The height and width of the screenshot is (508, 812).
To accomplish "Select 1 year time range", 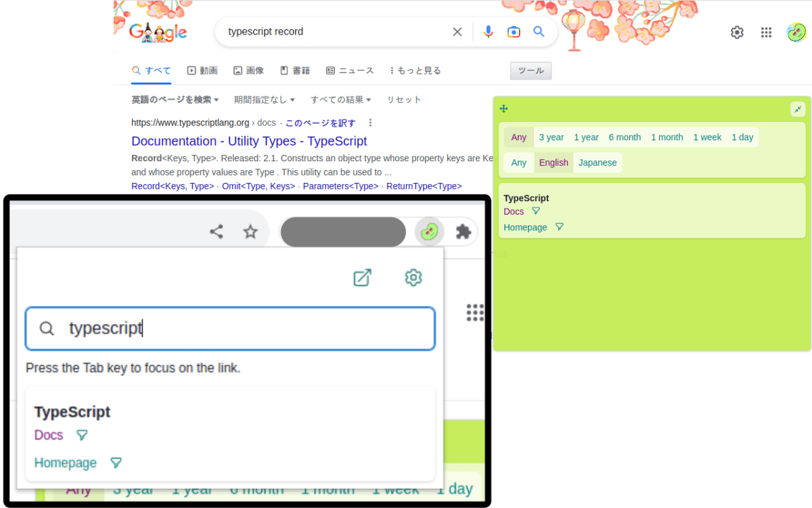I will click(586, 137).
